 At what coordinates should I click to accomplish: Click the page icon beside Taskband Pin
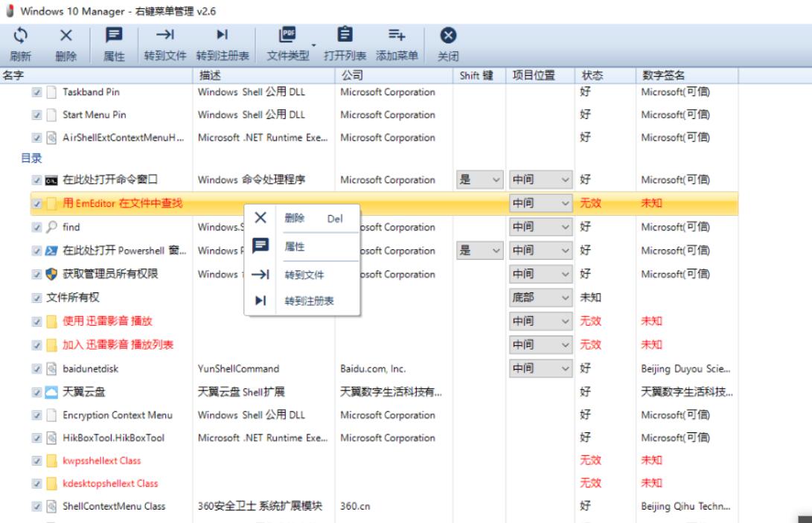[51, 92]
